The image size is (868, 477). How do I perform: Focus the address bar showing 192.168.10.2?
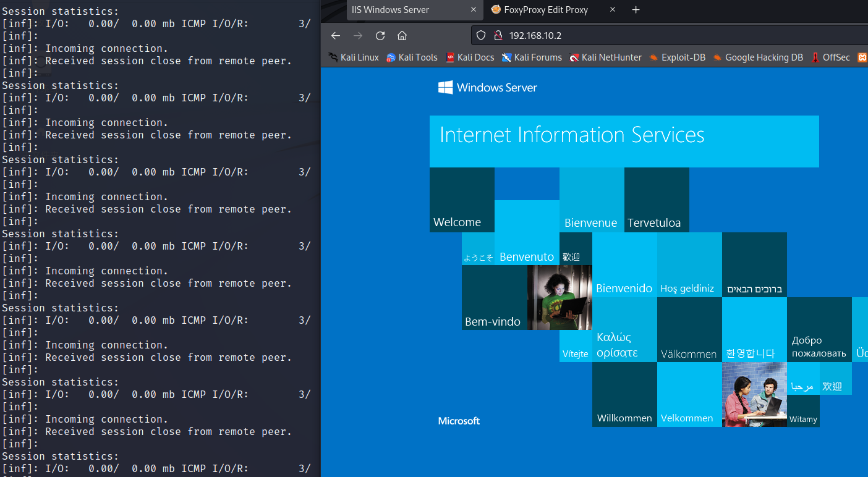tap(670, 35)
